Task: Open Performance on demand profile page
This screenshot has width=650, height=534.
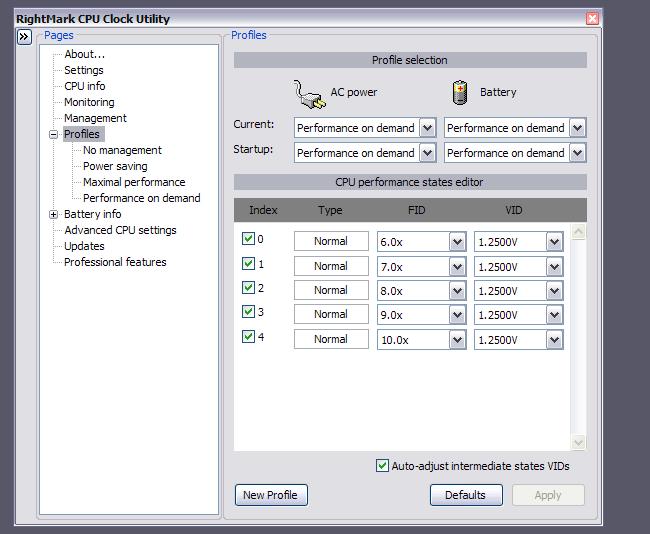Action: pyautogui.click(x=142, y=198)
